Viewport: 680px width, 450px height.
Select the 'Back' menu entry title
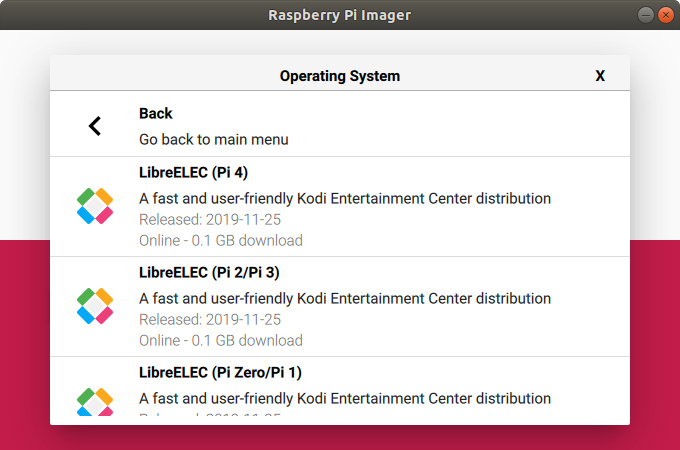pos(156,114)
